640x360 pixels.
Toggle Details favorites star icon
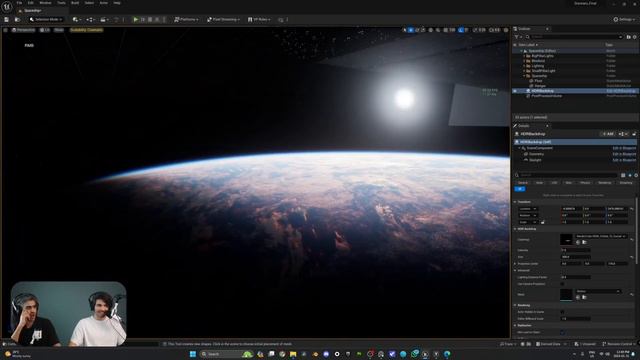[629, 175]
